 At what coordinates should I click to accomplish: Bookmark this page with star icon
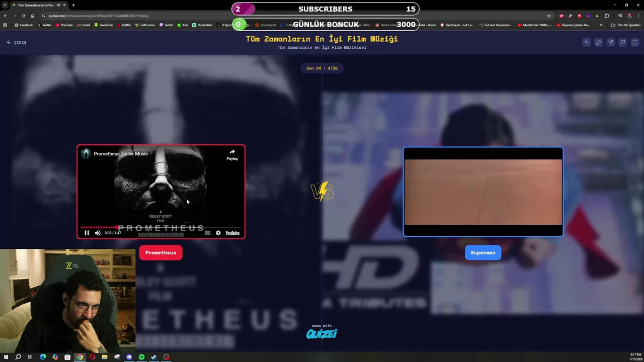(x=549, y=16)
